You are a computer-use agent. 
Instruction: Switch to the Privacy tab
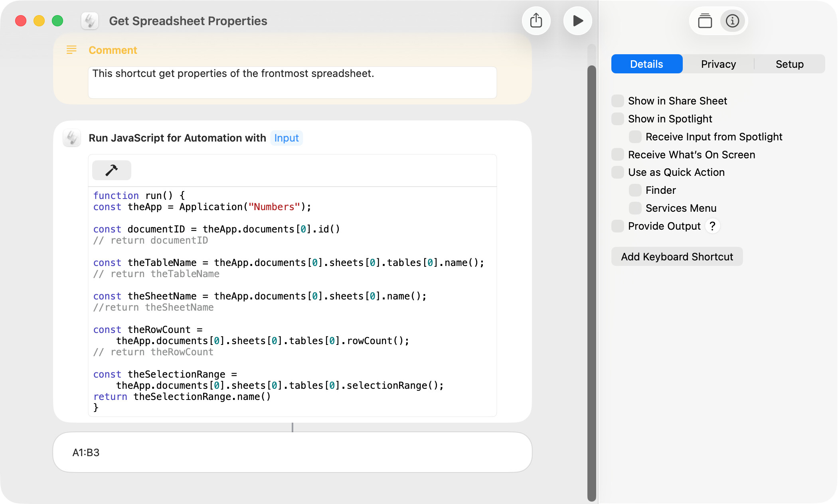tap(718, 64)
